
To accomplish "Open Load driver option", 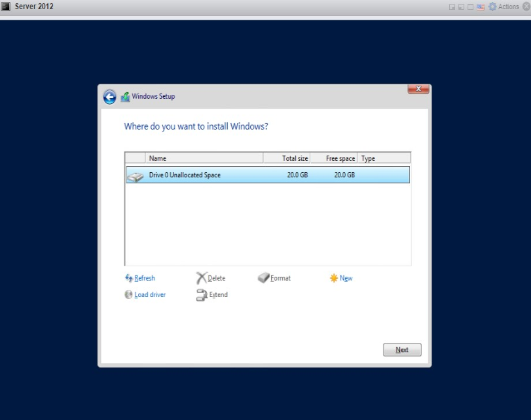I will tap(145, 295).
